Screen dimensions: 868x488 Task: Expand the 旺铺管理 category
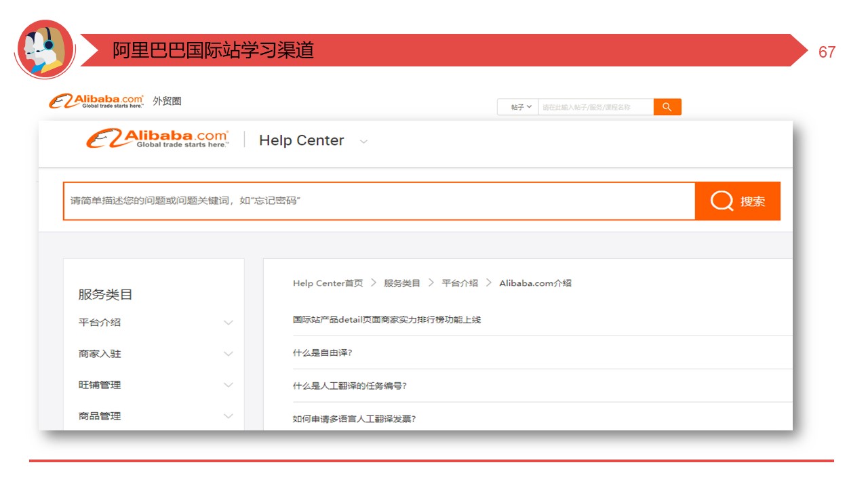(x=228, y=385)
